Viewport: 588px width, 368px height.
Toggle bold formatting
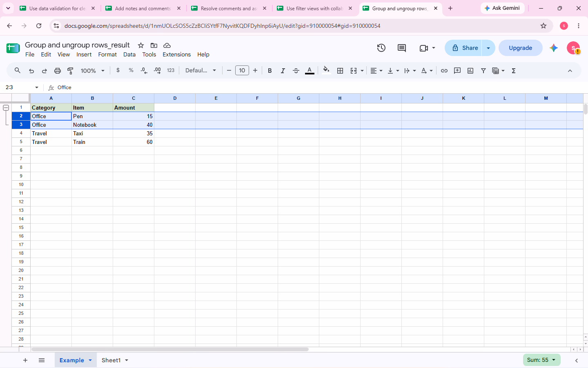(269, 71)
